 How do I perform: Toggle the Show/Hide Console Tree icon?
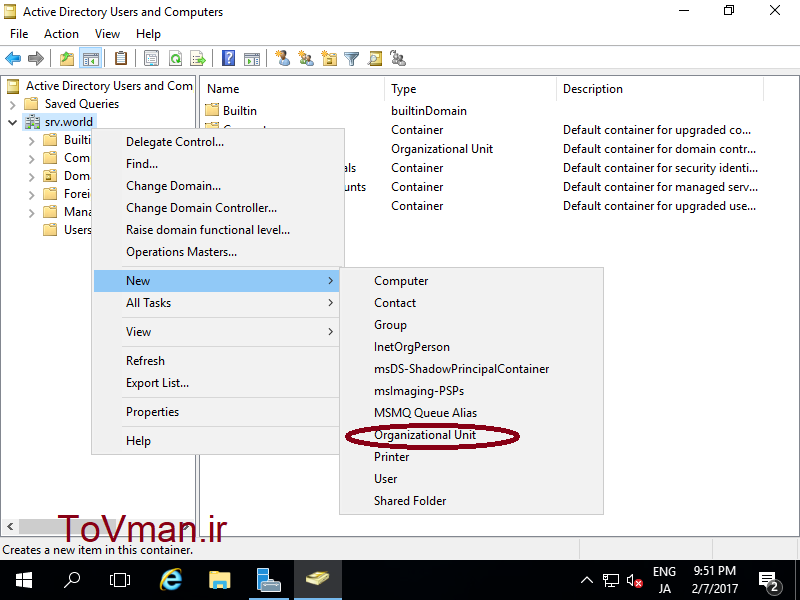[x=90, y=59]
